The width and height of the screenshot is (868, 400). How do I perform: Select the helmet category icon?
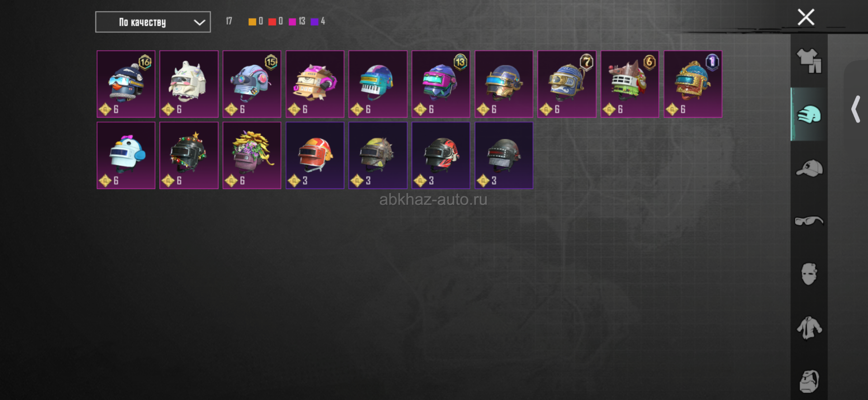(809, 114)
